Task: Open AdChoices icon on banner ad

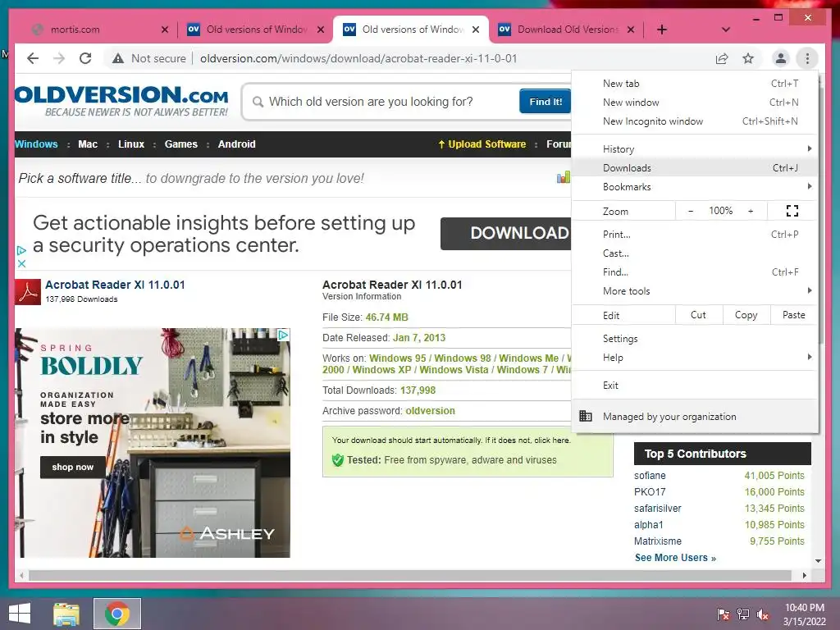Action: pos(21,250)
